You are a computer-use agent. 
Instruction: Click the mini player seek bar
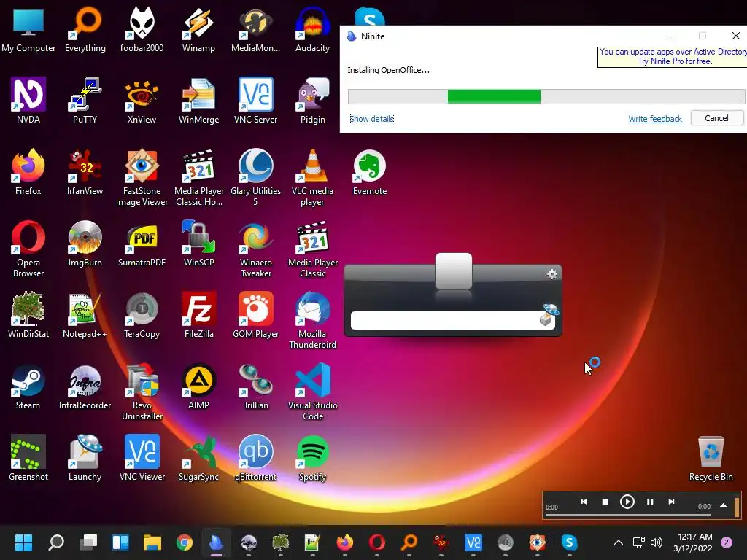[x=628, y=514]
